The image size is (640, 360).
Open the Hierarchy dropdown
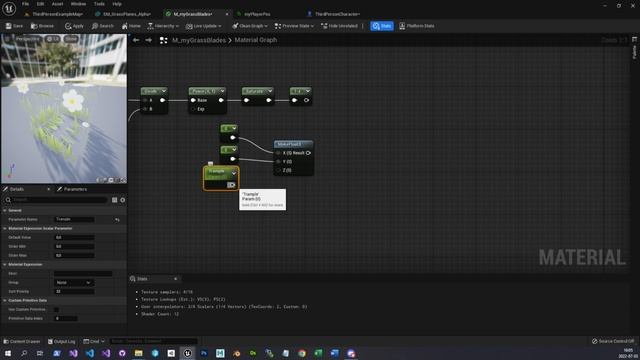click(x=163, y=26)
